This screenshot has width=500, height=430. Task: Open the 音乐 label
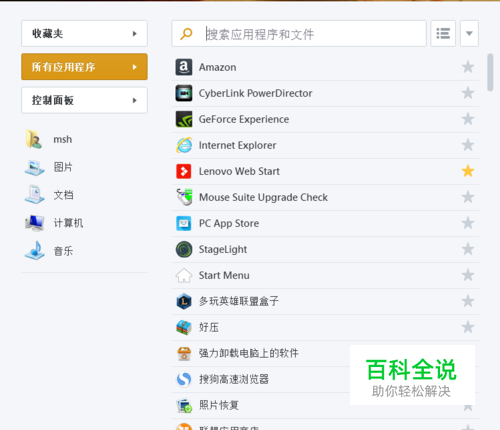[x=63, y=251]
